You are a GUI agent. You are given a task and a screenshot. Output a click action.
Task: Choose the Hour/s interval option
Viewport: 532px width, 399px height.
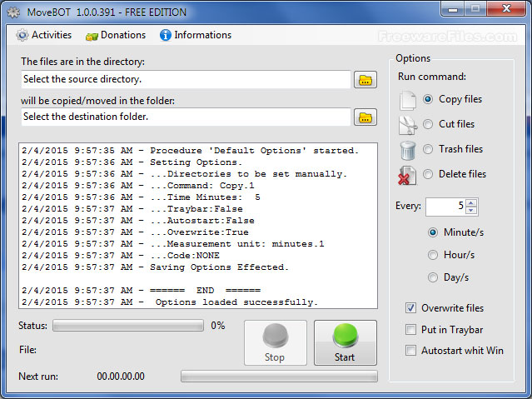tap(434, 255)
